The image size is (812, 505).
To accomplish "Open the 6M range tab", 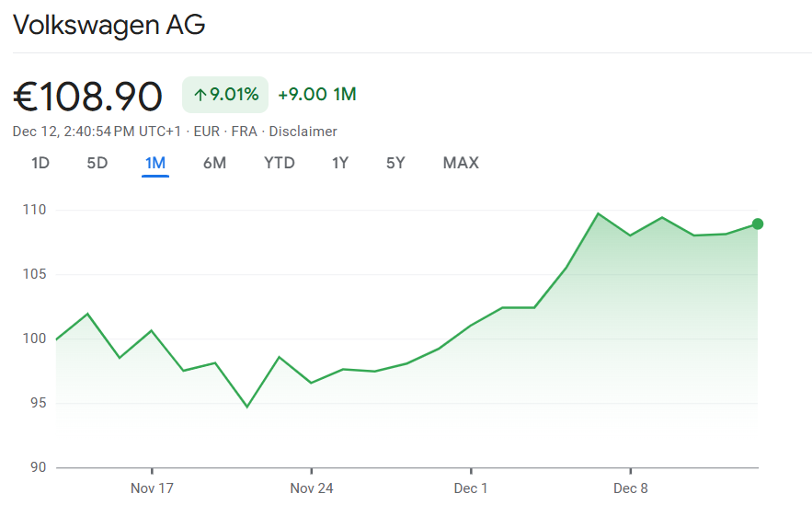I will 214,164.
